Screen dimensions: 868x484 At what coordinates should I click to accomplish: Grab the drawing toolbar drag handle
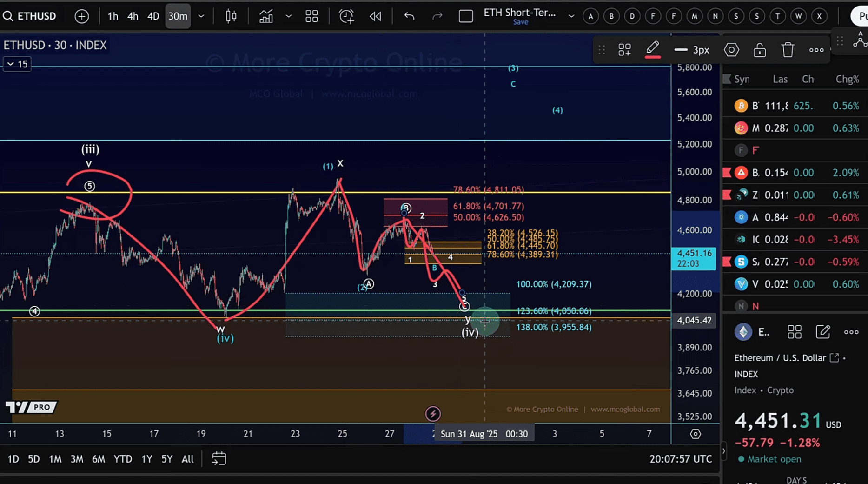(602, 50)
